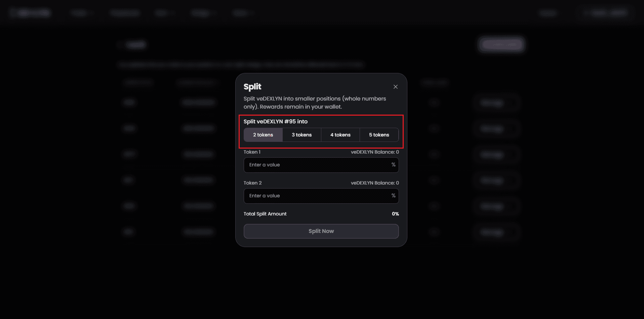This screenshot has height=319, width=644.
Task: Click the Total Split Amount label
Action: [265, 214]
